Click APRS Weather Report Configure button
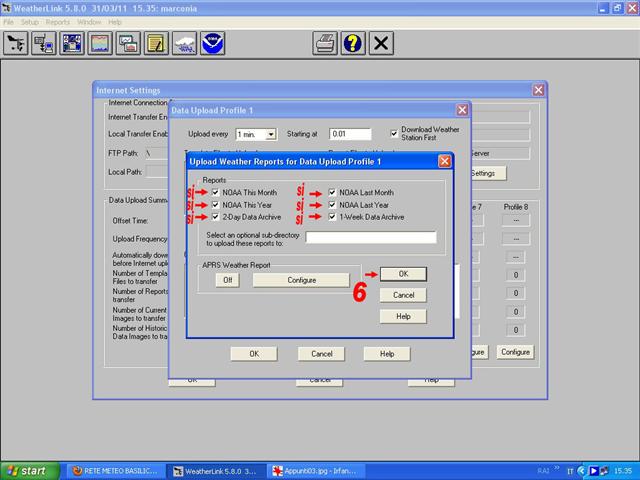The image size is (640, 480). [301, 280]
